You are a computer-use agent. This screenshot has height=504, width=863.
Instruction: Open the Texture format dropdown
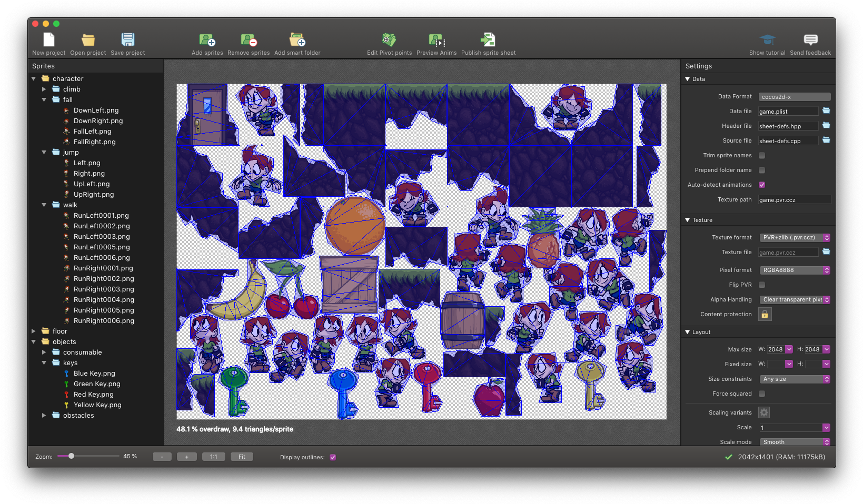794,237
